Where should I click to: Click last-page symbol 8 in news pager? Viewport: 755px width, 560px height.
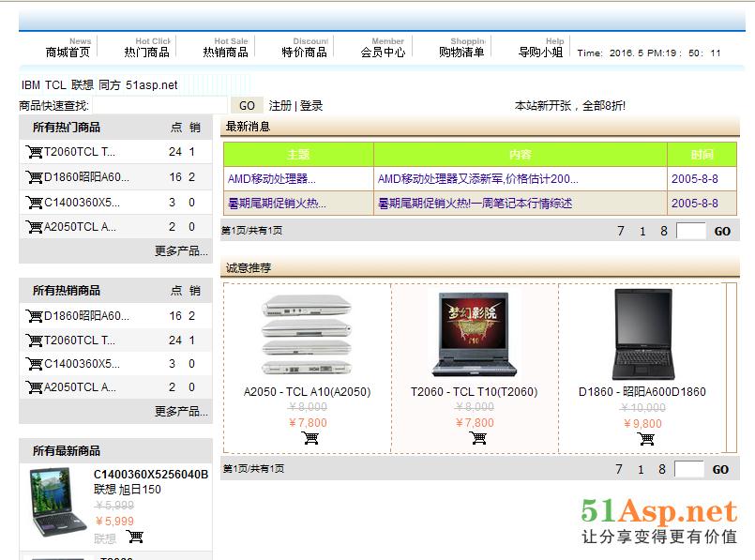(x=664, y=231)
